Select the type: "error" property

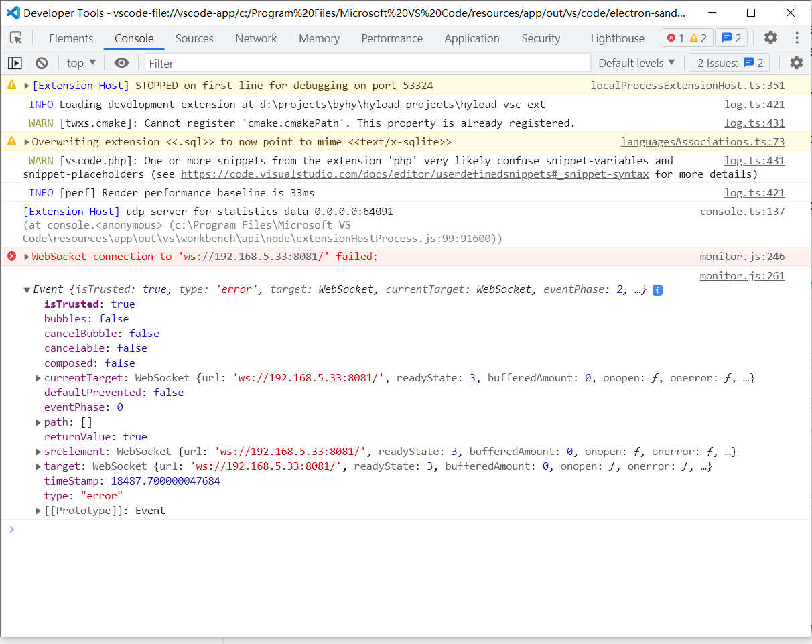84,496
